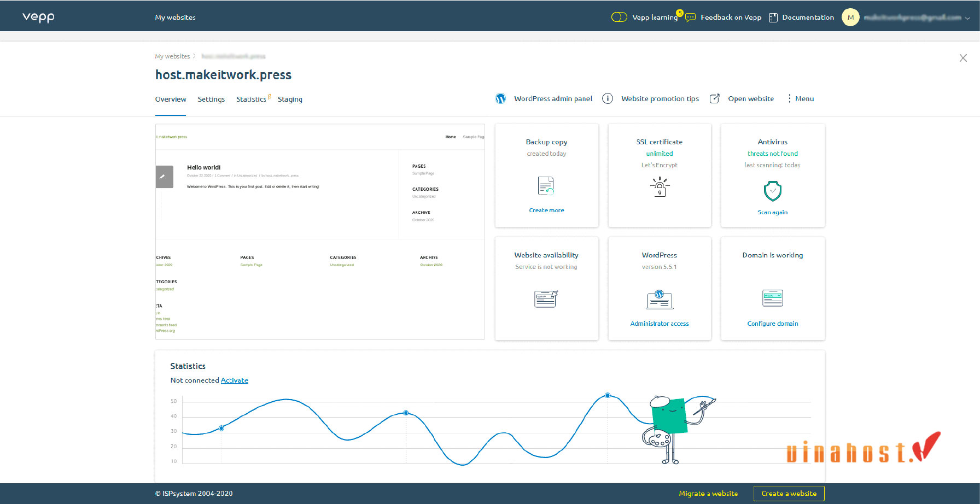Switch to the Overview tab
Image resolution: width=980 pixels, height=504 pixels.
171,99
